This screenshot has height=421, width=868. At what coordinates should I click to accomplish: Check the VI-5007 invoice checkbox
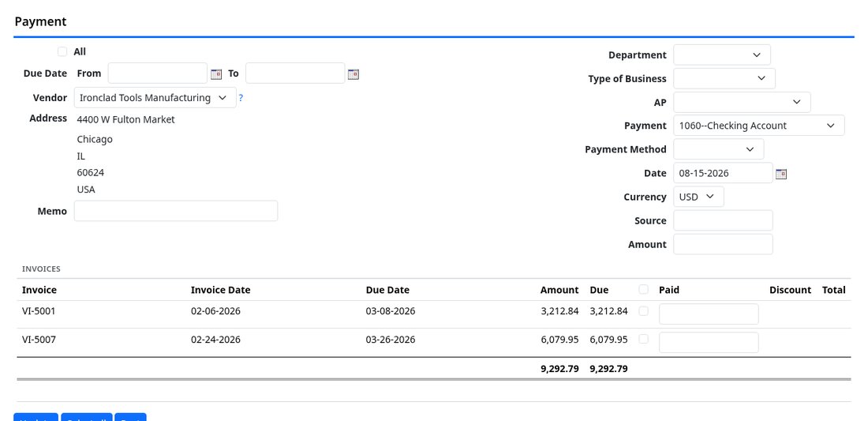point(643,339)
